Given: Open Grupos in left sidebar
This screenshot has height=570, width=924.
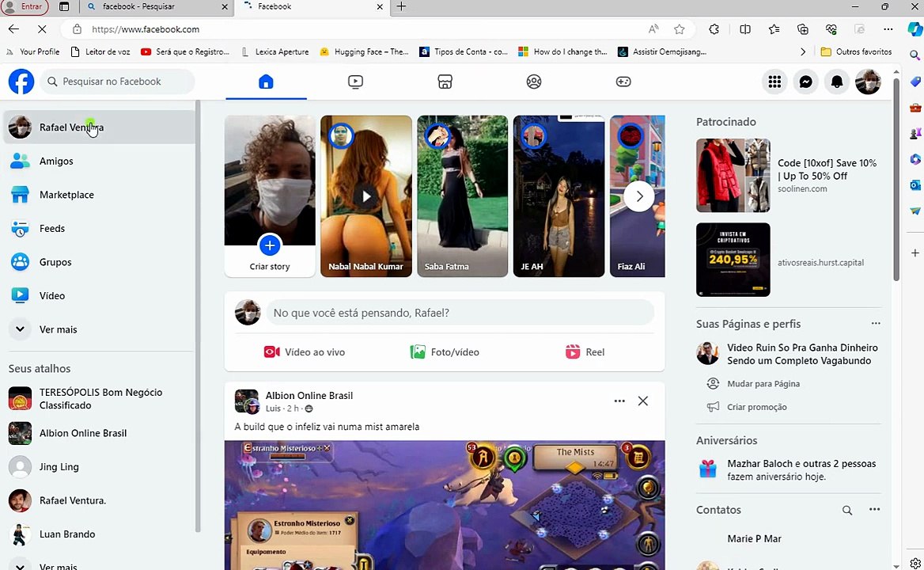Looking at the screenshot, I should point(99,262).
